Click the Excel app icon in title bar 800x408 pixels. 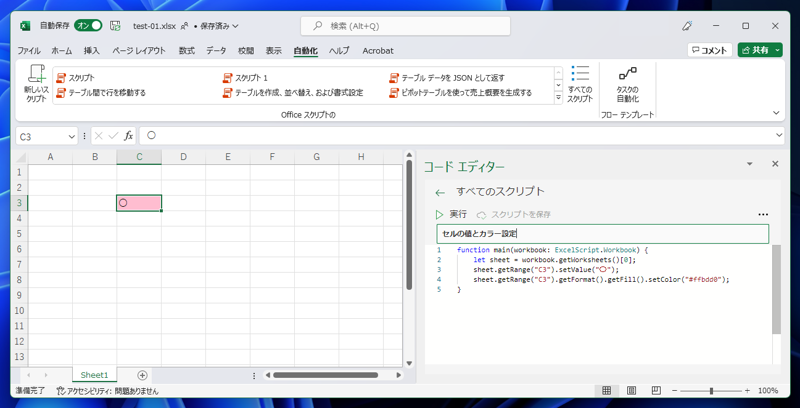pos(24,26)
